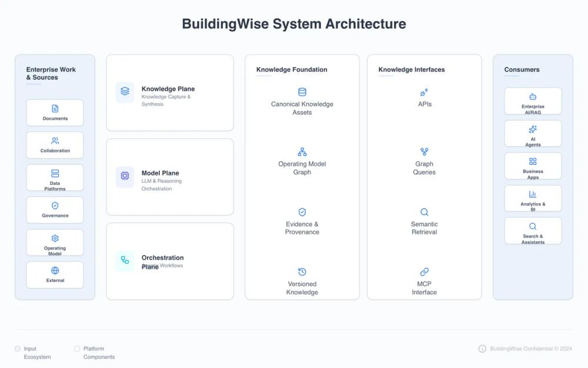Select the Semantic Retrieval magnifier icon
Viewport: 588px width, 368px height.
[x=424, y=211]
